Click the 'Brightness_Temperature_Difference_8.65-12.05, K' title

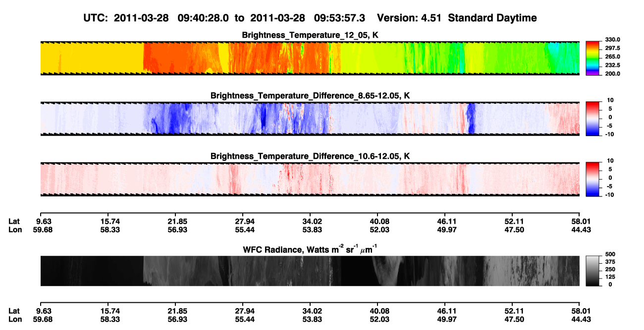pyautogui.click(x=310, y=95)
